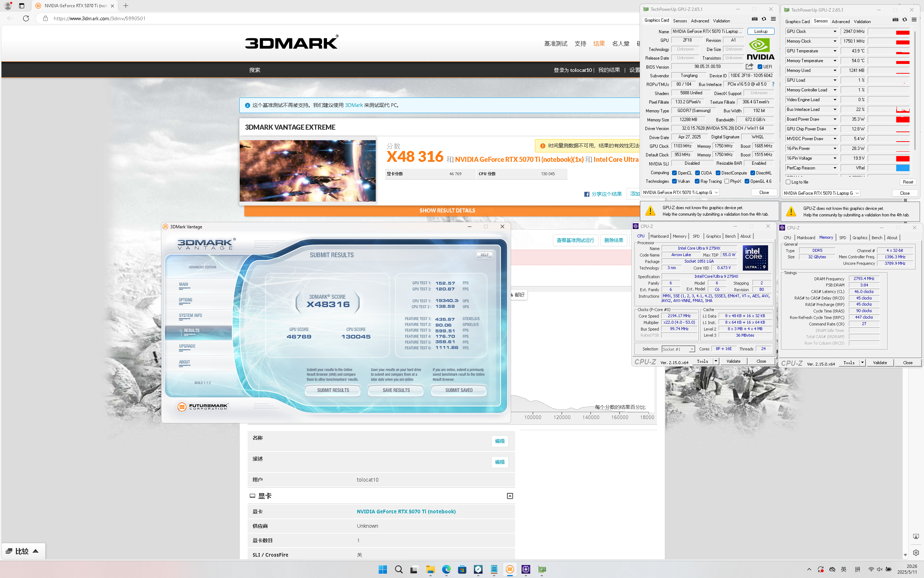Click the BIOS share/export icon in GPU-Z
The height and width of the screenshot is (578, 924).
pyautogui.click(x=750, y=66)
